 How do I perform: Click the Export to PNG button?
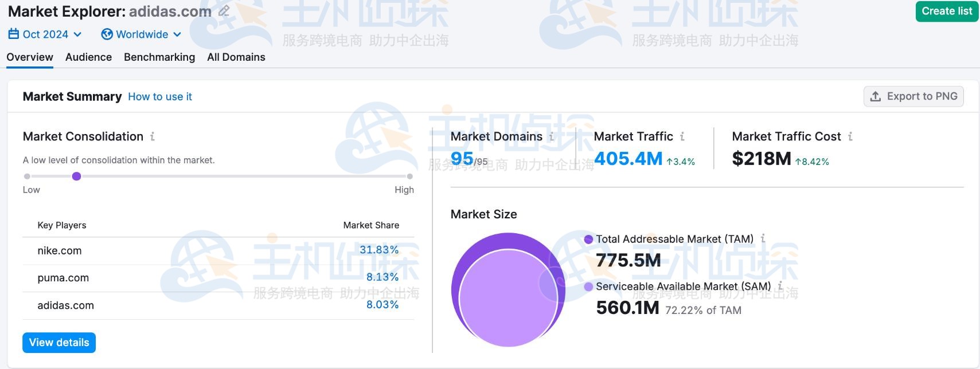(913, 96)
